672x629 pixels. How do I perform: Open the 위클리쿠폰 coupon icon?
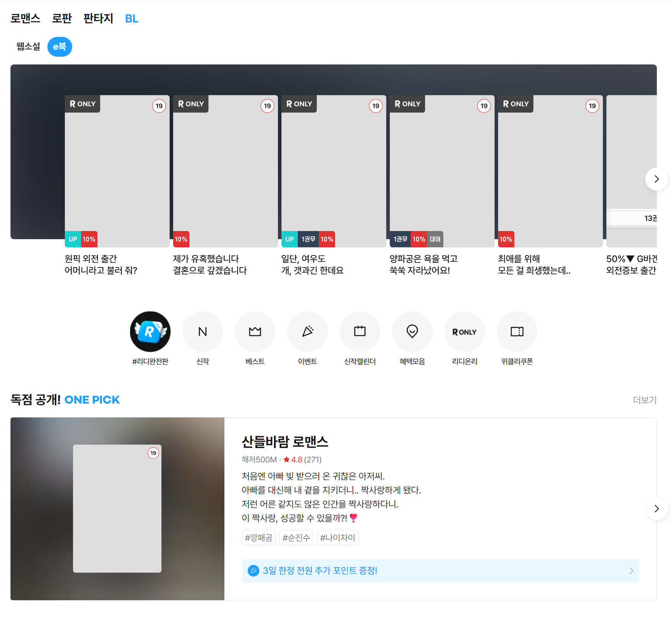517,332
